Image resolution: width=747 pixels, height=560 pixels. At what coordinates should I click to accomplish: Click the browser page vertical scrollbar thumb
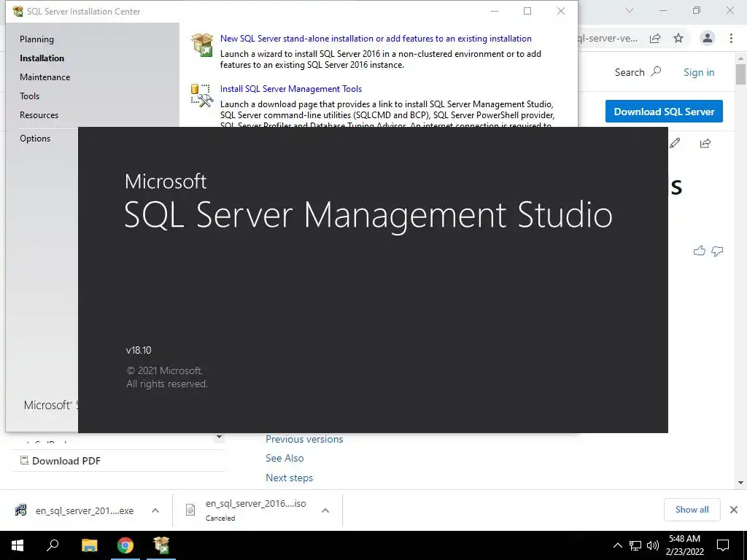click(740, 74)
